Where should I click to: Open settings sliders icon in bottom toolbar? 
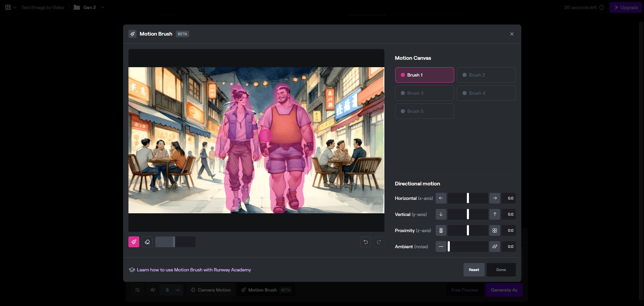coord(138,290)
